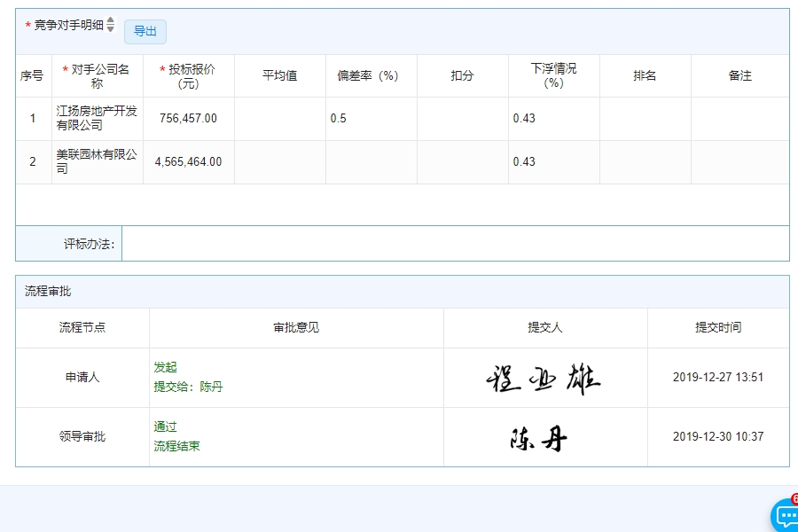Select the 流程节点 column header
The height and width of the screenshot is (532, 798).
tap(82, 327)
